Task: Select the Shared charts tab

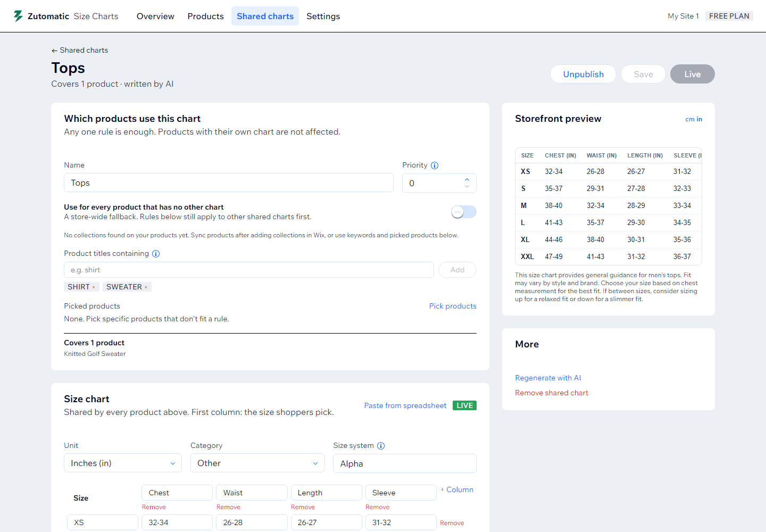Action: coord(265,16)
